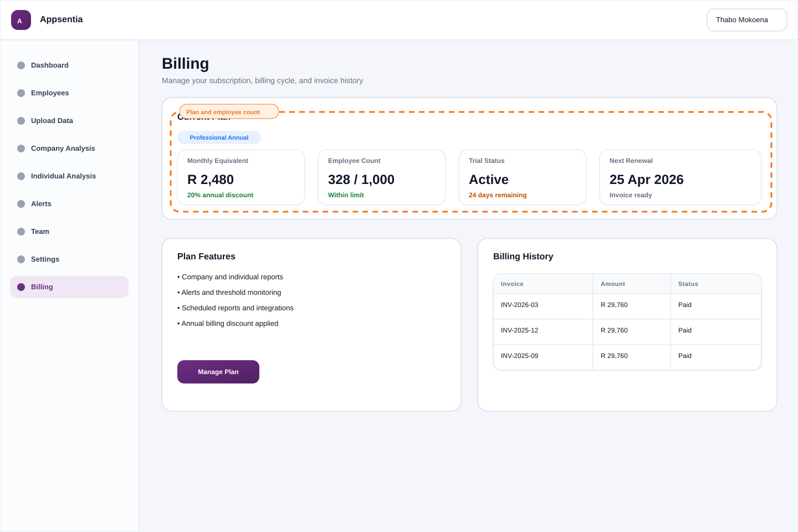Click the Appsentia logo icon
This screenshot has width=798, height=532.
point(21,20)
